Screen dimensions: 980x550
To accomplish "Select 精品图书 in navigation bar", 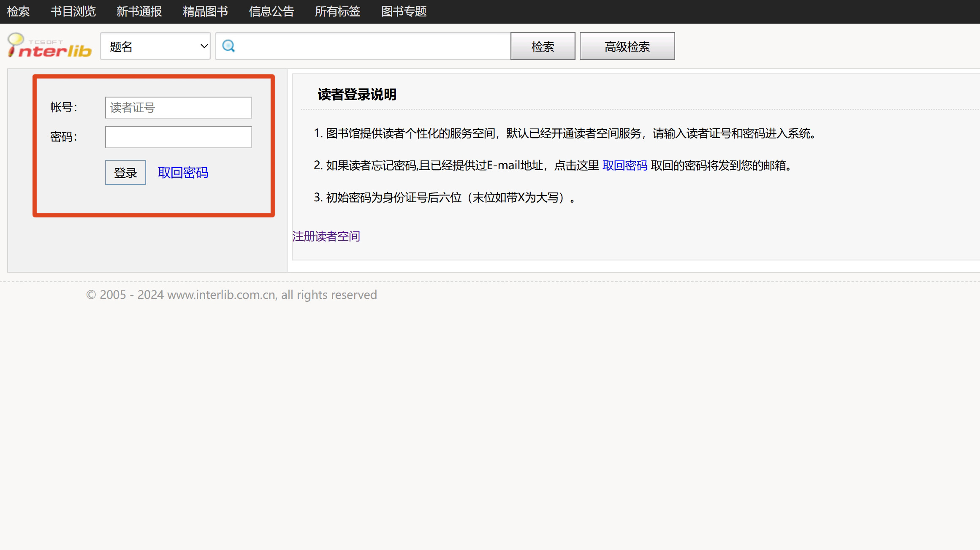I will click(x=205, y=11).
